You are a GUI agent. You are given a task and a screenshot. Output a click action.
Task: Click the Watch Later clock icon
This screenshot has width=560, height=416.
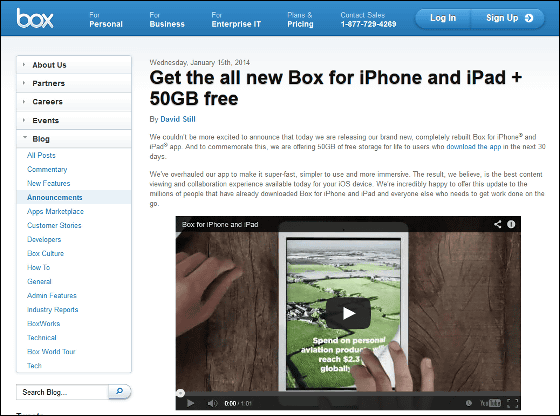469,403
